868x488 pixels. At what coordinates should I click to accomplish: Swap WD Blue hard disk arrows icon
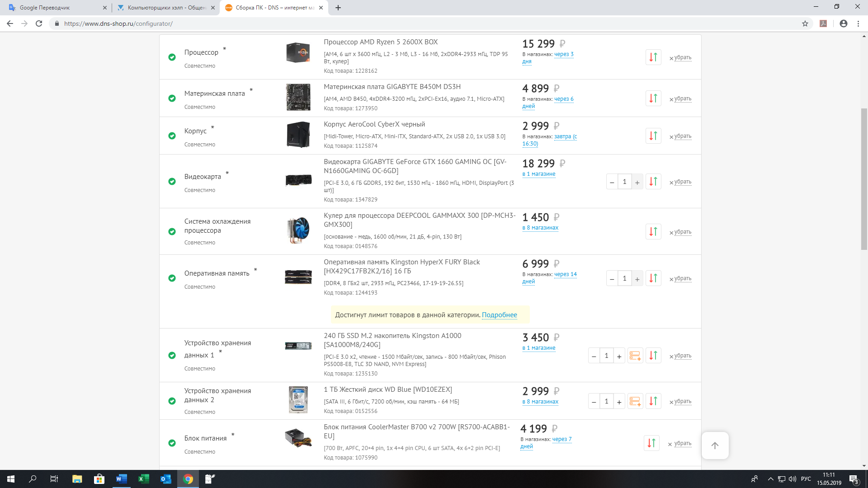pos(653,401)
